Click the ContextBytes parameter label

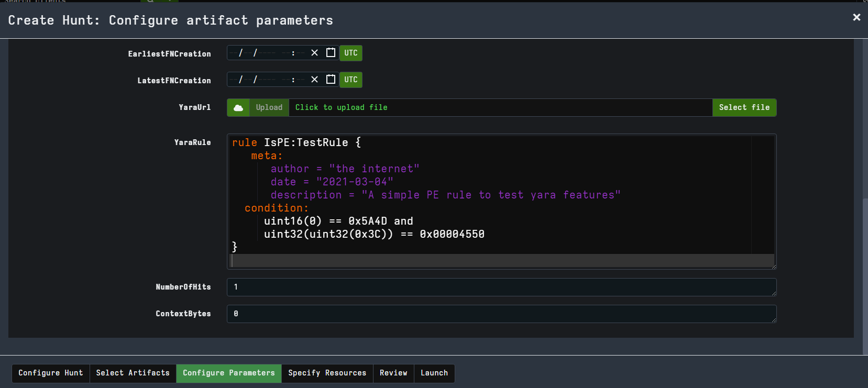183,314
